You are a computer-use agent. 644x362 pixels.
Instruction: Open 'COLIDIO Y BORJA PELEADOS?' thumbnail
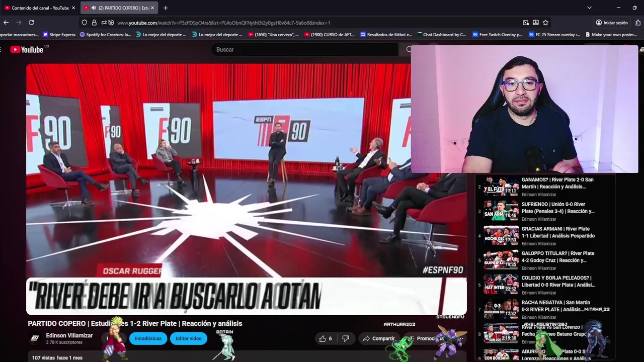point(501,284)
